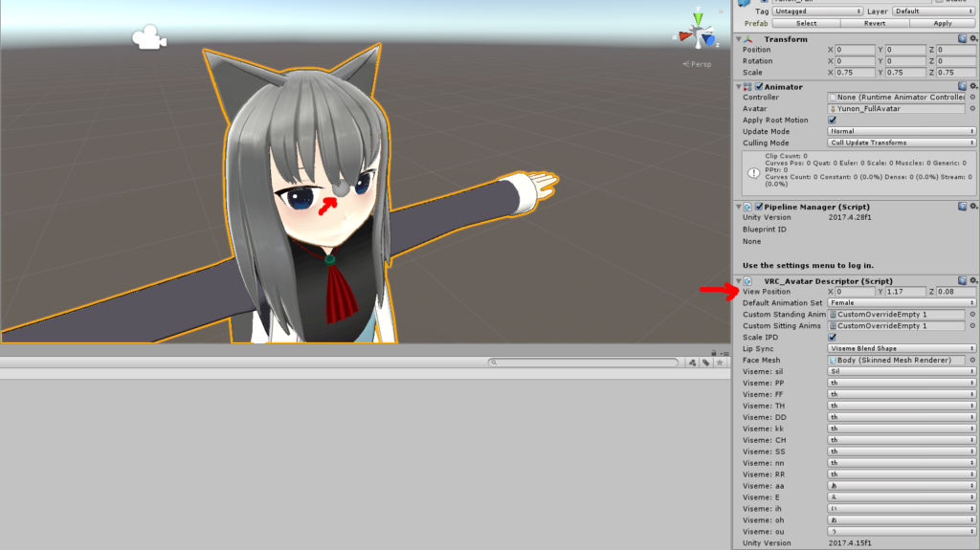Image resolution: width=980 pixels, height=550 pixels.
Task: Click View Position Y field
Action: click(905, 291)
